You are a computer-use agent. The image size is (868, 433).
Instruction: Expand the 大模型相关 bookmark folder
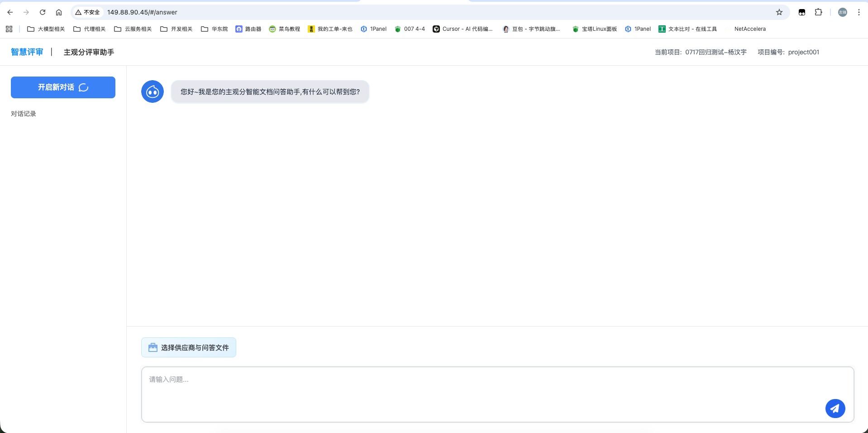[x=46, y=29]
